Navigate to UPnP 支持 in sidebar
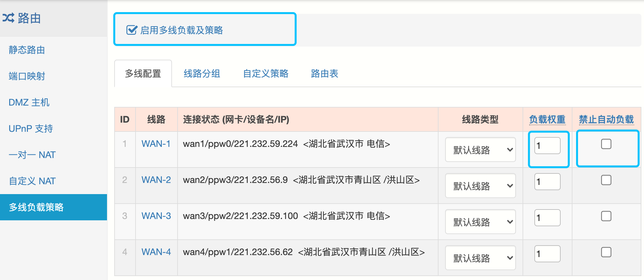 31,129
